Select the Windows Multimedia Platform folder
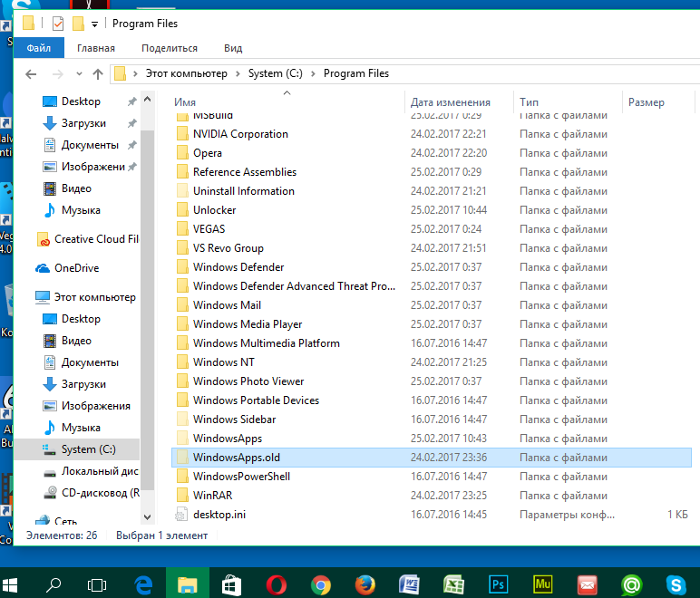 tap(266, 342)
